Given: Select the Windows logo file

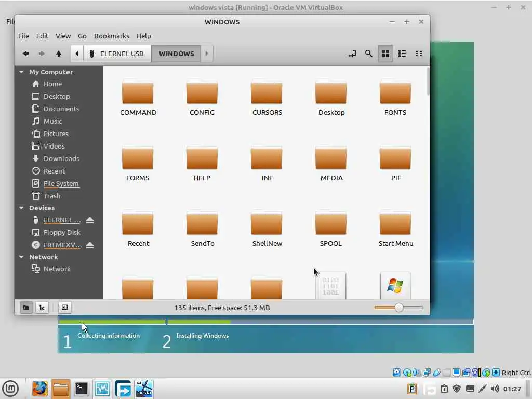Looking at the screenshot, I should click(x=395, y=285).
